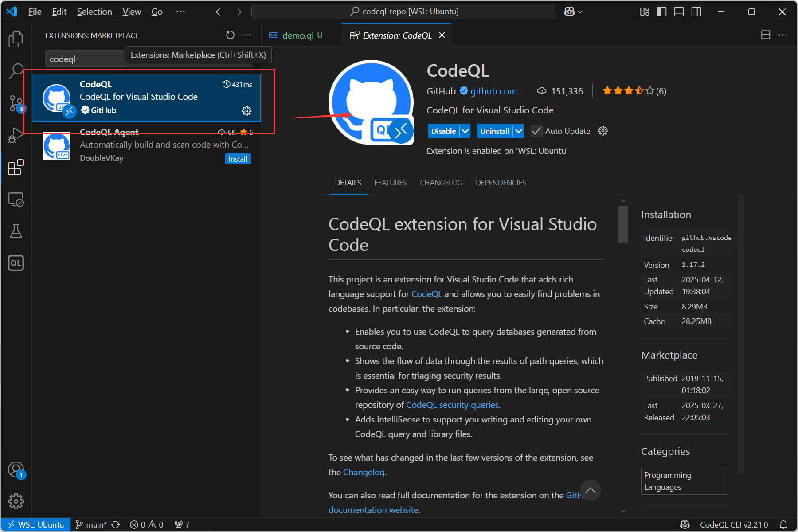
Task: Open editor more actions ellipsis
Action: [783, 35]
